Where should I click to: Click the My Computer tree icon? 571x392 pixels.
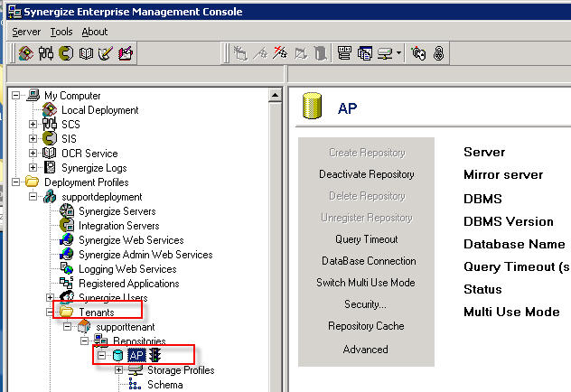pos(33,96)
